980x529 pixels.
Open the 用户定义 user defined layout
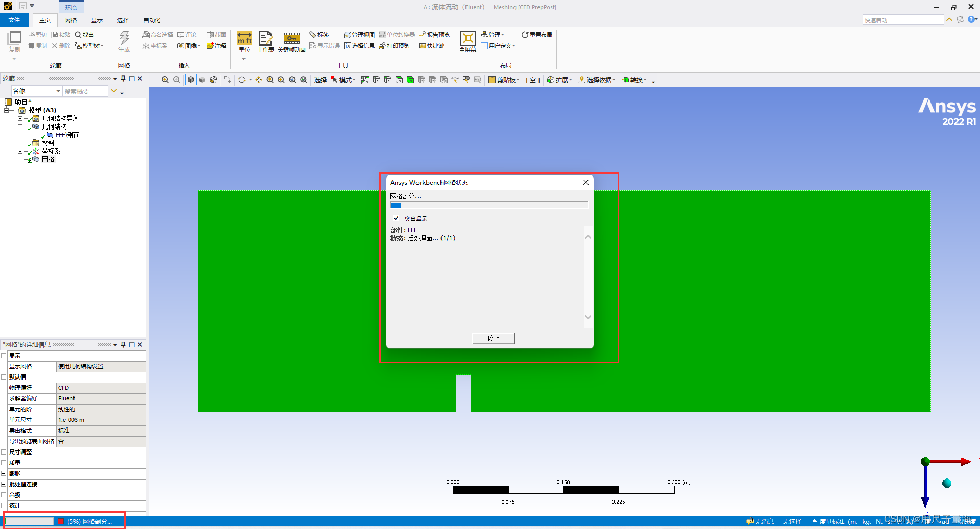coord(498,46)
